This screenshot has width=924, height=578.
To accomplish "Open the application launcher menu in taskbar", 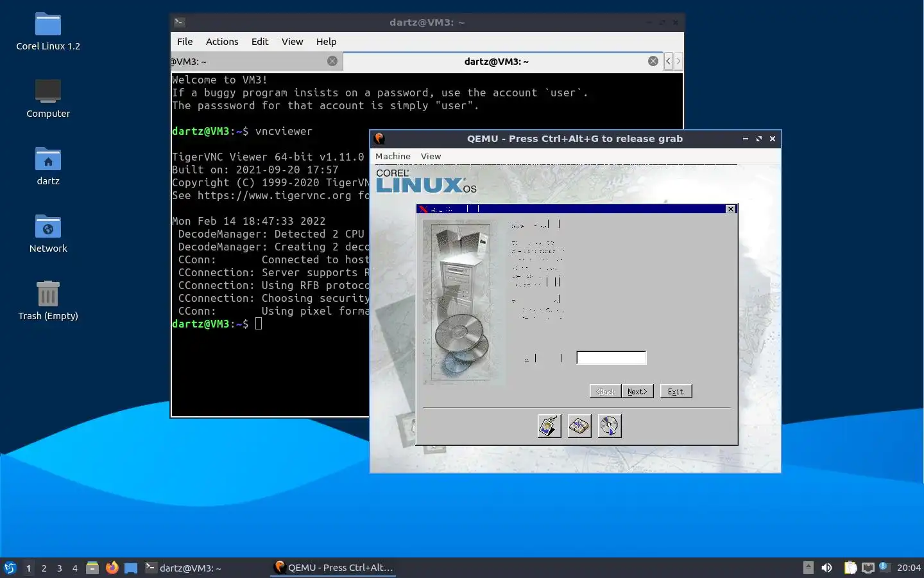I will point(10,568).
